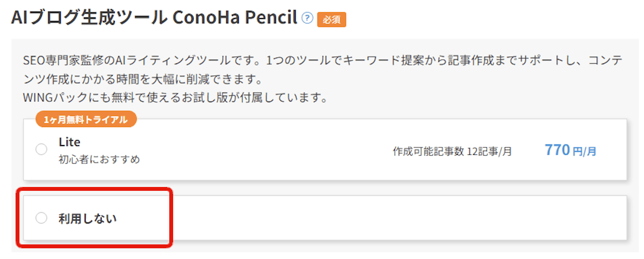Click the help question mark icon beside ConoHa Pencil

[x=307, y=18]
